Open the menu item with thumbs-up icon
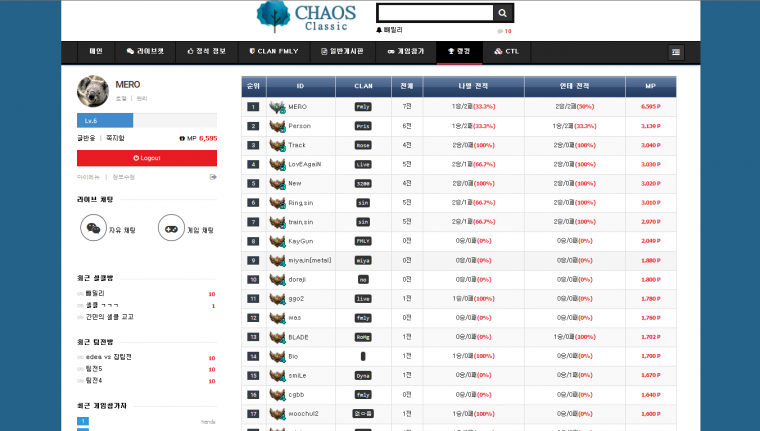The image size is (760, 431). [x=206, y=51]
